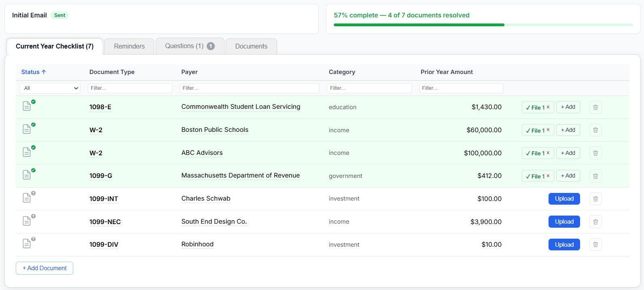Open the Questions (1) tab
Viewport: 644px width, 290px height.
point(190,46)
